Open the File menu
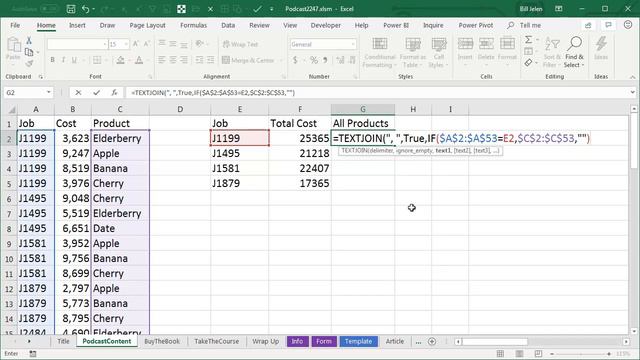The width and height of the screenshot is (640, 360). click(15, 25)
